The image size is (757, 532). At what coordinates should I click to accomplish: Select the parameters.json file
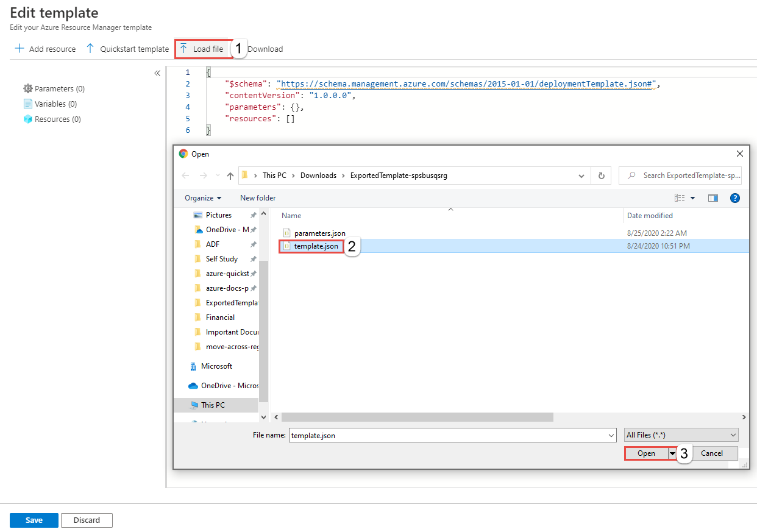click(319, 233)
